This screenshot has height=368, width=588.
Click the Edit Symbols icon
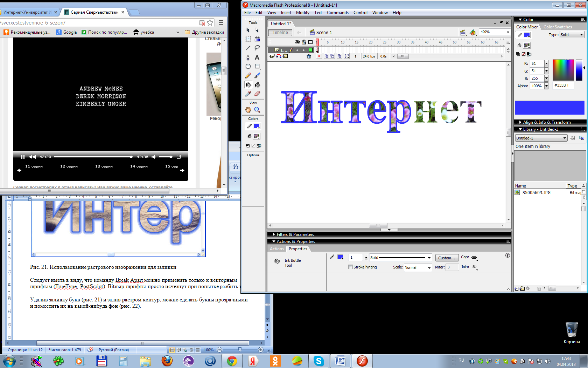473,32
